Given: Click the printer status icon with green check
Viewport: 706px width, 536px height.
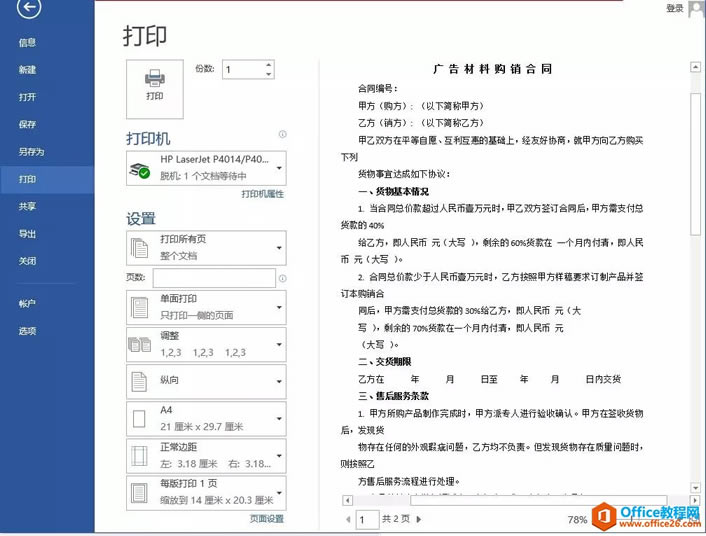Looking at the screenshot, I should point(140,169).
